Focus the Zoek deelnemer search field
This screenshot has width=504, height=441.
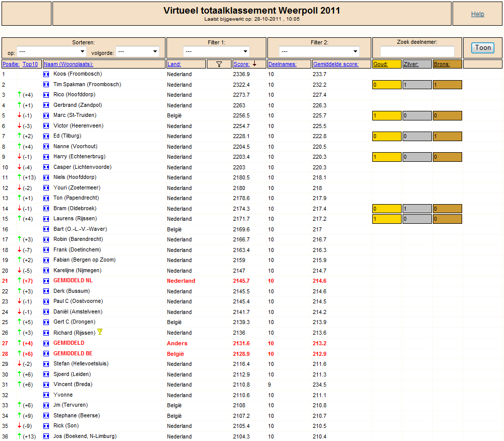tap(417, 51)
